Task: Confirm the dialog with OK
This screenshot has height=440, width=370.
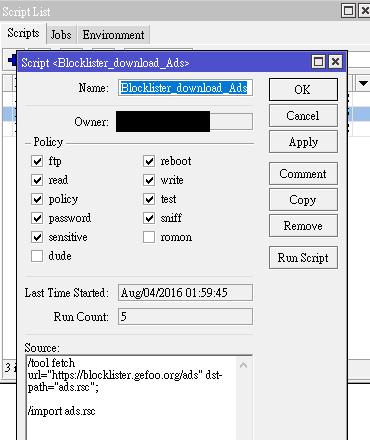Action: [x=303, y=89]
